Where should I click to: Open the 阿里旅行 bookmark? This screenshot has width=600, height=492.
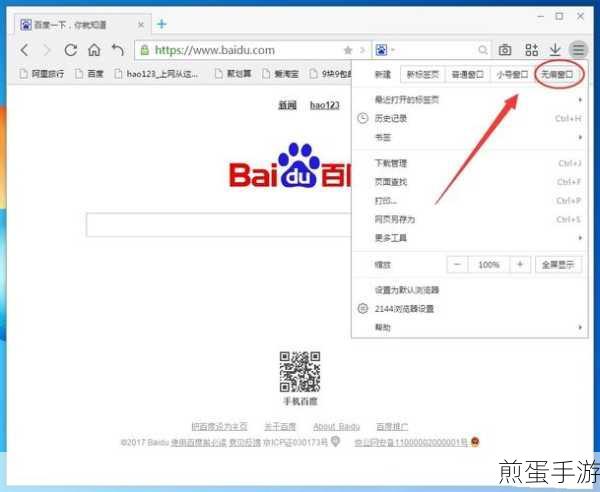(x=42, y=73)
